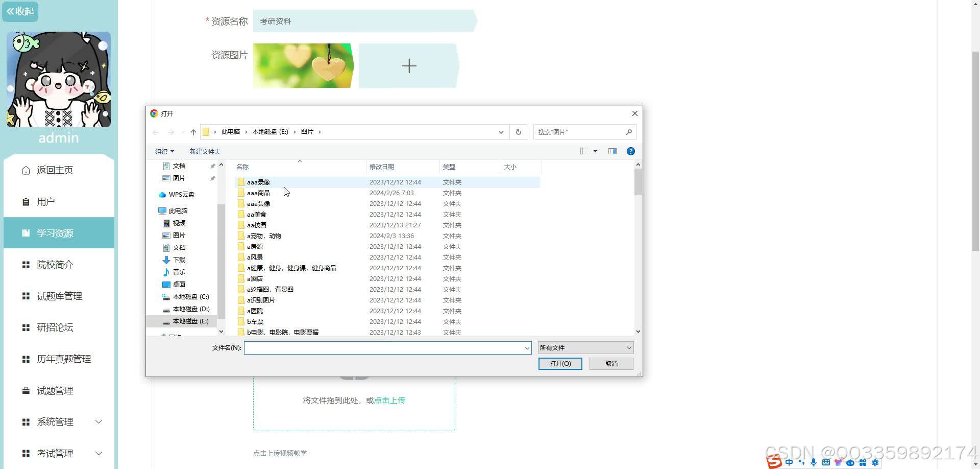The width and height of the screenshot is (980, 469).
Task: Select 学习资源 sidebar item
Action: 59,233
